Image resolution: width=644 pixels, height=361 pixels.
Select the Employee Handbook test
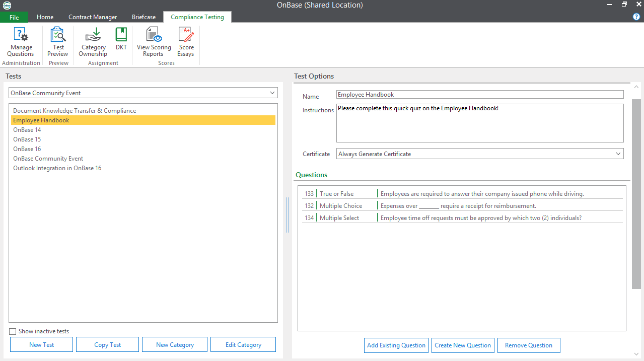pyautogui.click(x=143, y=120)
